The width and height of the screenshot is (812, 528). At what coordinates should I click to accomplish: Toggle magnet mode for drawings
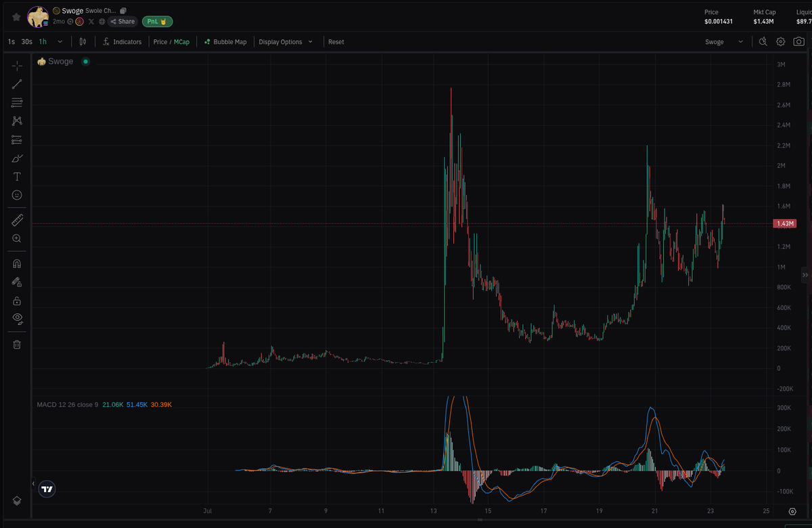(x=18, y=263)
